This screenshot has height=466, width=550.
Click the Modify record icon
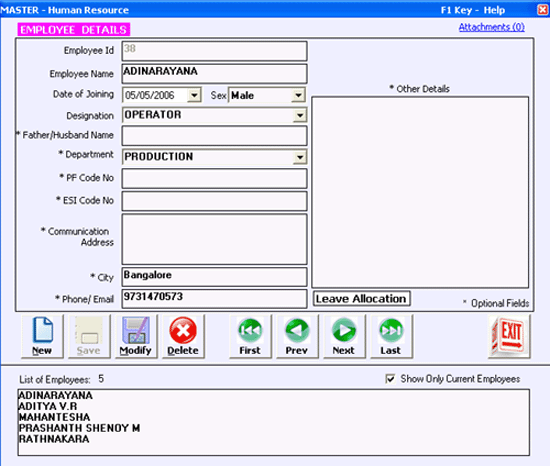pos(136,336)
